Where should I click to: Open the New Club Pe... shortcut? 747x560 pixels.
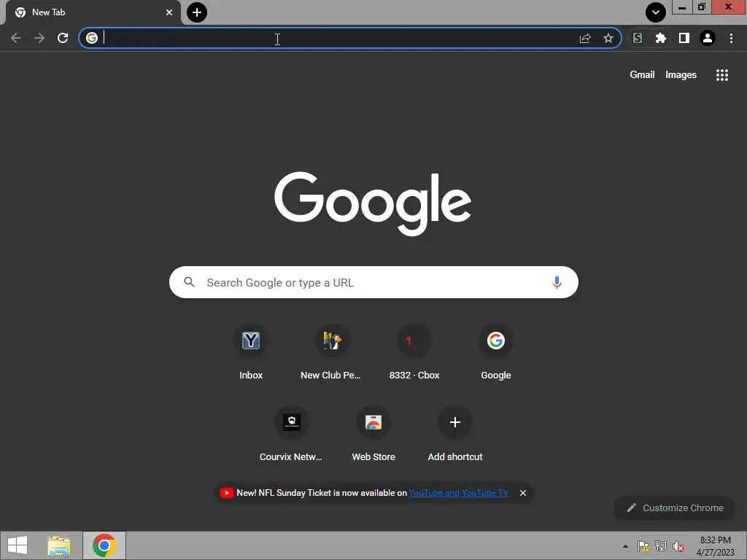point(332,352)
